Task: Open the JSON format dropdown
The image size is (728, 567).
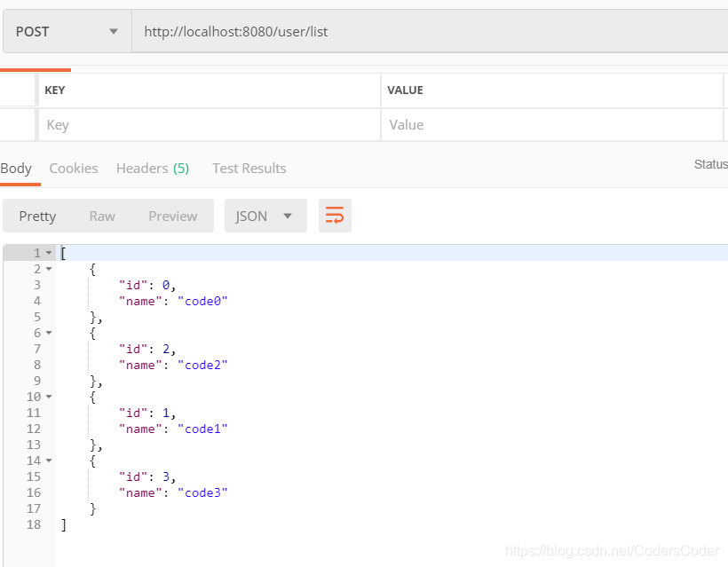Action: click(265, 216)
